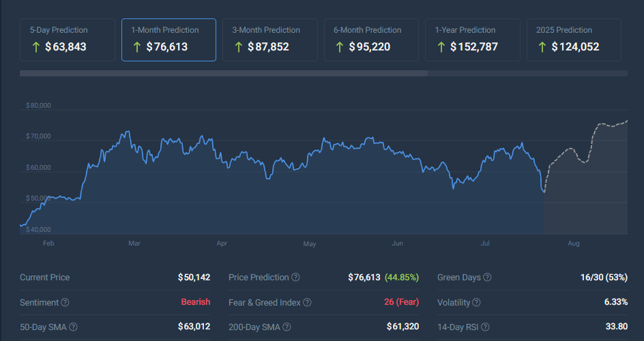644x341 pixels.
Task: Click the 26 (Fear) index value
Action: (402, 302)
